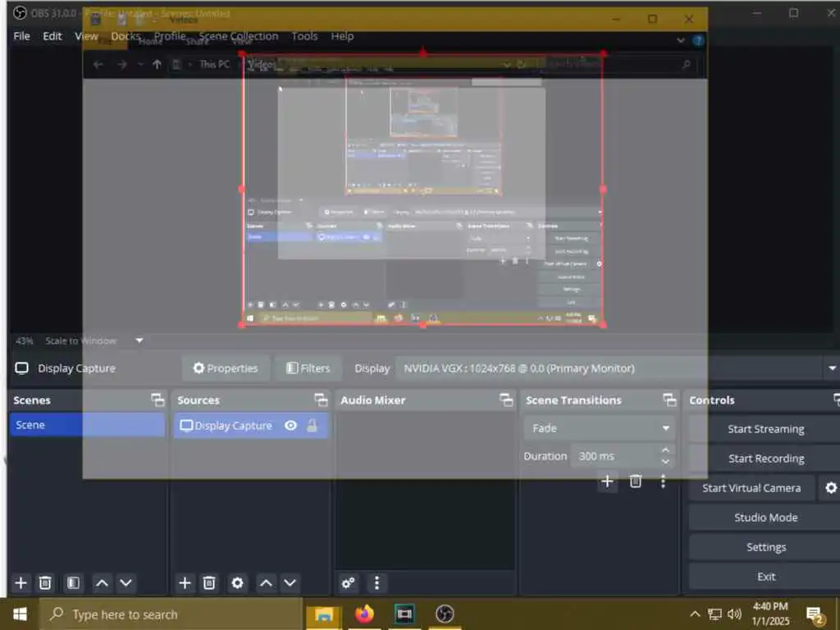Move source down in Sources toolbar
The width and height of the screenshot is (840, 630).
pyautogui.click(x=290, y=583)
